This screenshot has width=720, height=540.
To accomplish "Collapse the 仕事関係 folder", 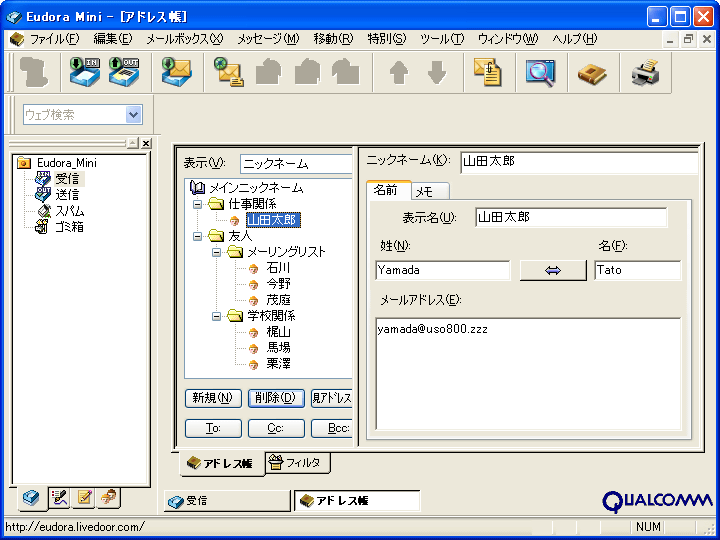I will coord(197,204).
